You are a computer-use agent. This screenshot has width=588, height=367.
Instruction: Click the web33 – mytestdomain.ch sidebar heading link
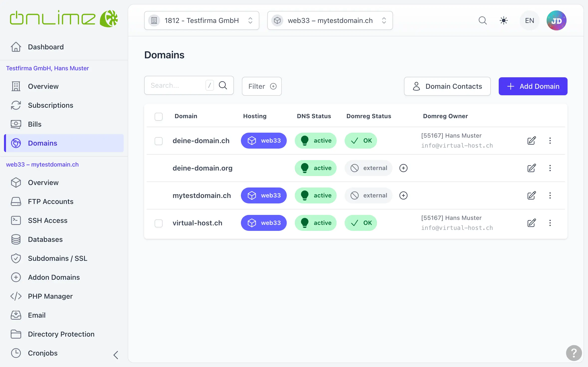pos(42,165)
